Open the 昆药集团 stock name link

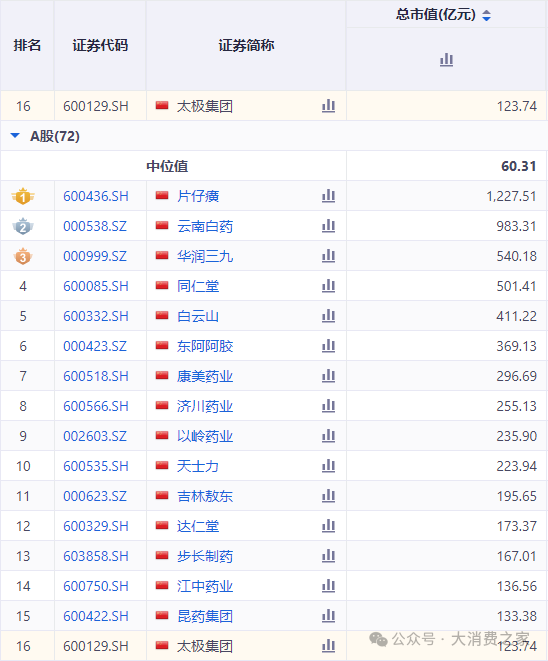point(205,616)
